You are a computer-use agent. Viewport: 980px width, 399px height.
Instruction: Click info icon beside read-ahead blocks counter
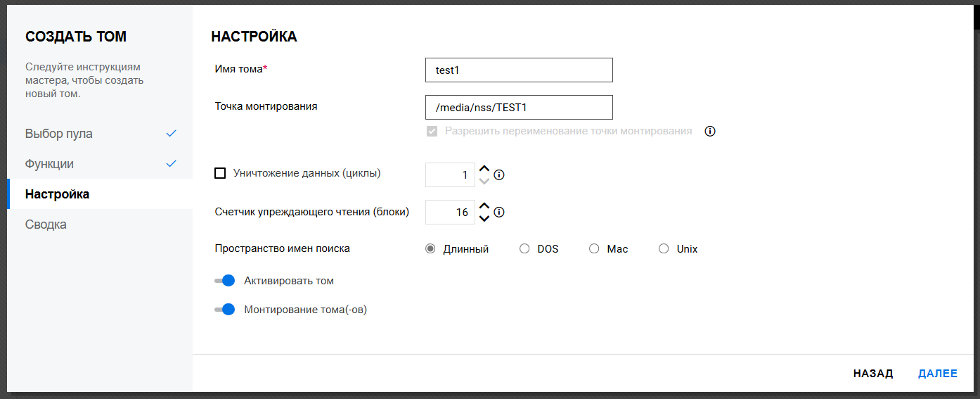[499, 213]
